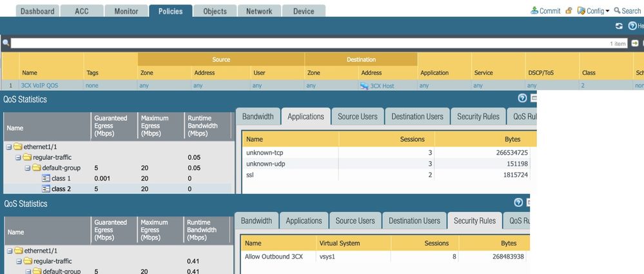
Task: Open Bandwidth tab in upper QoS panel
Action: (x=258, y=117)
